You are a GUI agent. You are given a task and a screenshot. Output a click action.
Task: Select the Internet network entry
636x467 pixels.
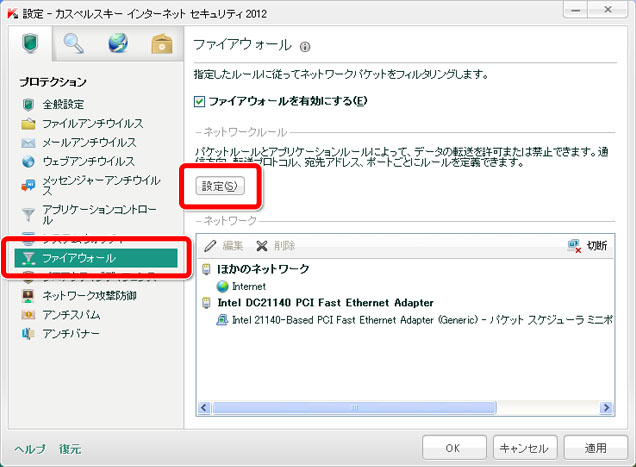click(x=249, y=286)
